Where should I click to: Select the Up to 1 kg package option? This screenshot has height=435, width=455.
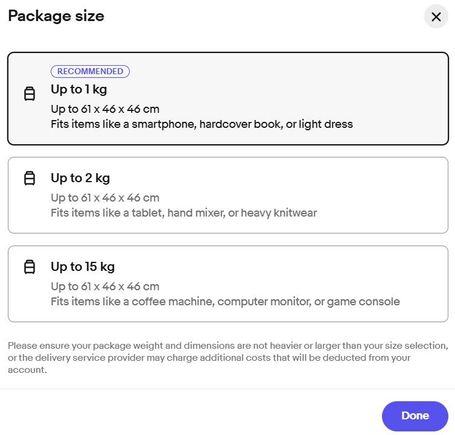pyautogui.click(x=228, y=98)
